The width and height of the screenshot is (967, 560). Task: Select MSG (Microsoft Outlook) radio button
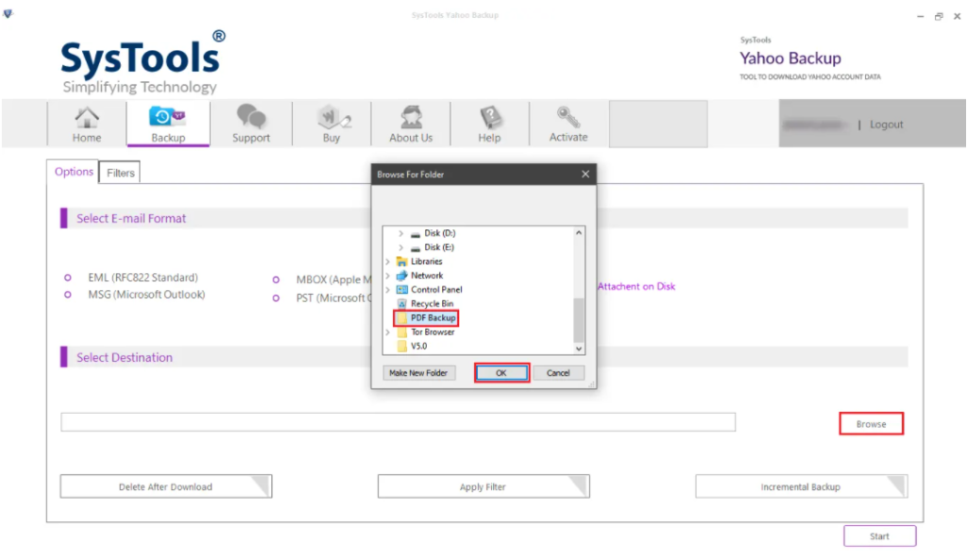[x=68, y=295]
